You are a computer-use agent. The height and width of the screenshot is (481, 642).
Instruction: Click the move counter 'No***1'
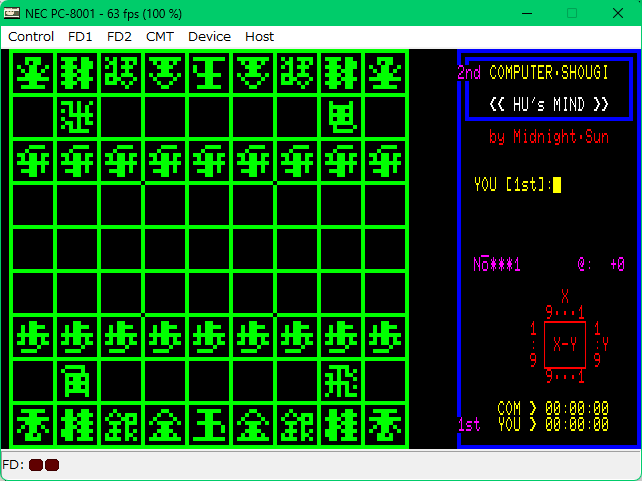pos(497,264)
